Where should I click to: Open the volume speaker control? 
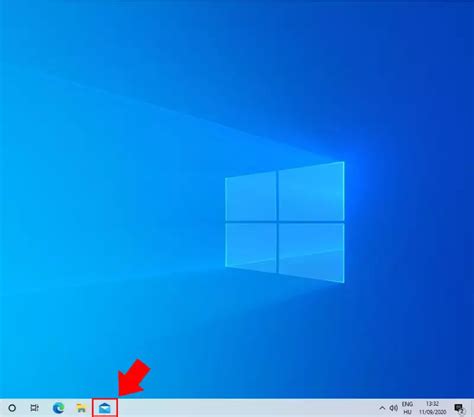[x=394, y=408]
